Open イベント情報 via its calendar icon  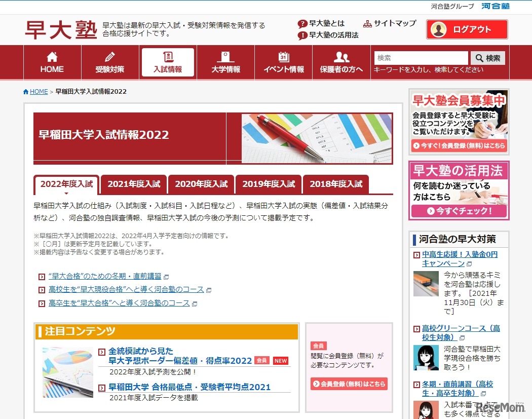tap(283, 57)
